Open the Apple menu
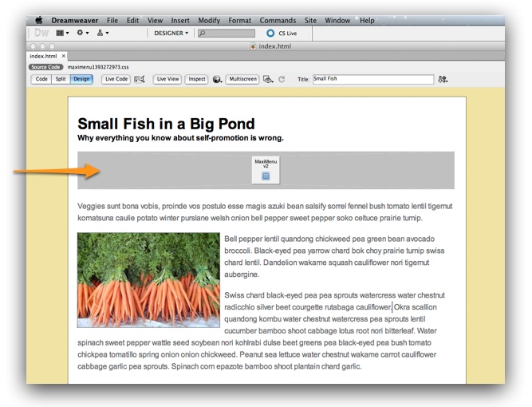 [x=37, y=21]
